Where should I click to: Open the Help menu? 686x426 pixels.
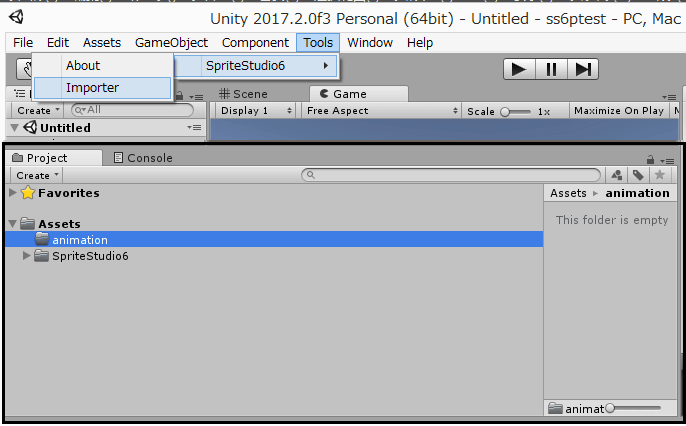(x=420, y=42)
